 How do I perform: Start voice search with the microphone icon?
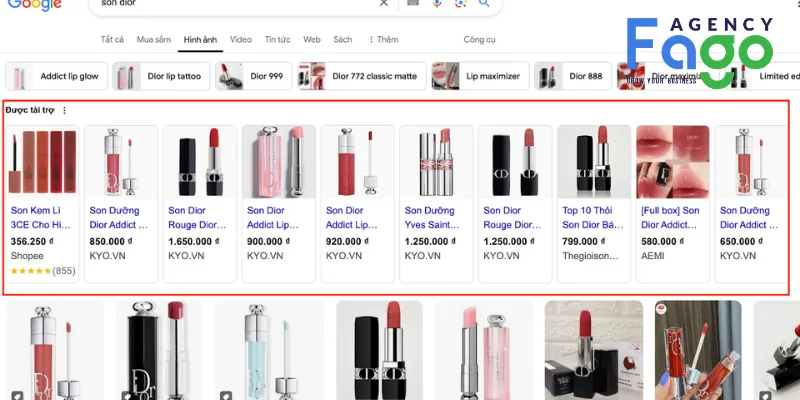pos(437,4)
